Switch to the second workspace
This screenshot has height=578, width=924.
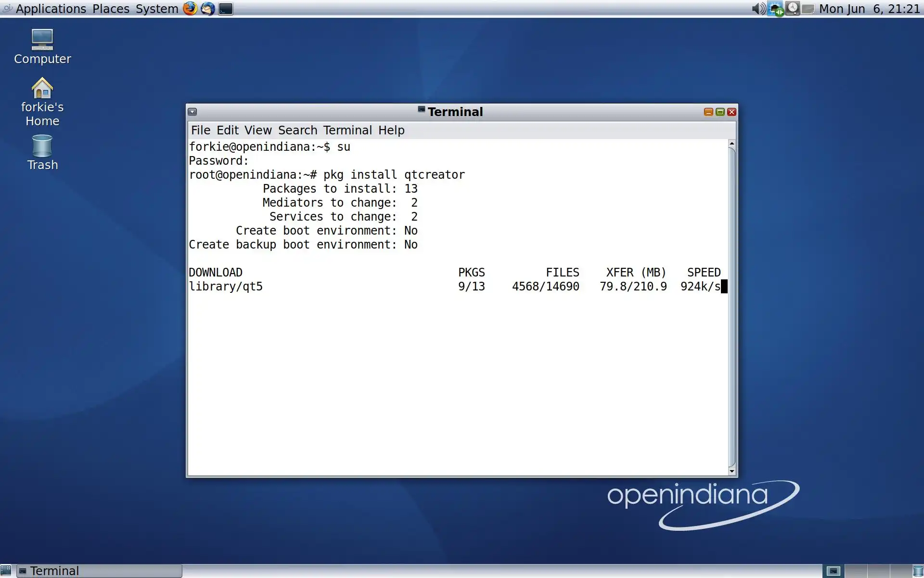pos(856,571)
